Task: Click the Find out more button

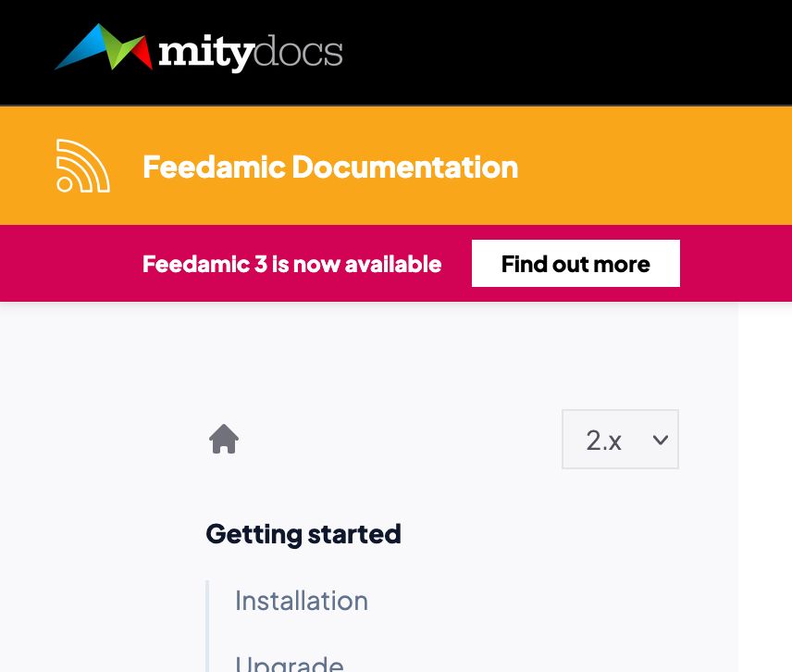Action: (575, 263)
